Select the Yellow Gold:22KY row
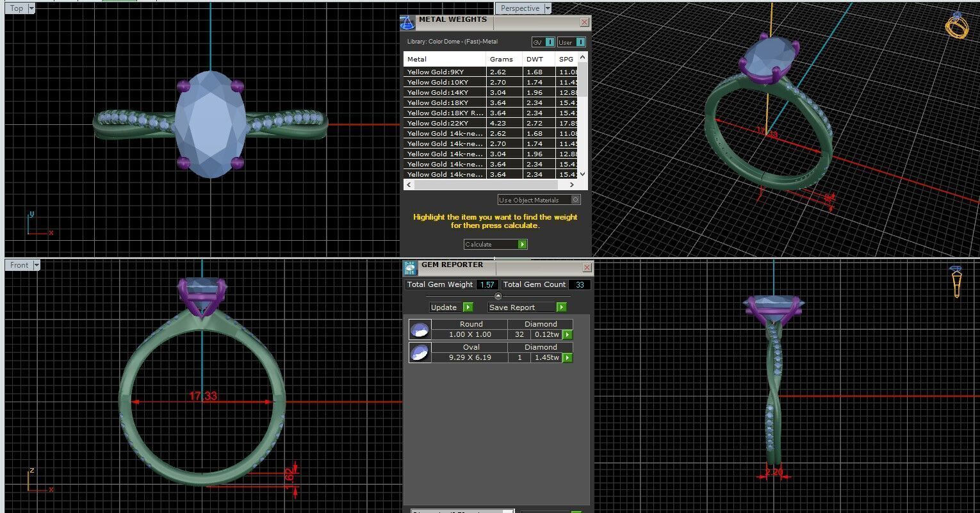The image size is (980, 513). pyautogui.click(x=491, y=123)
